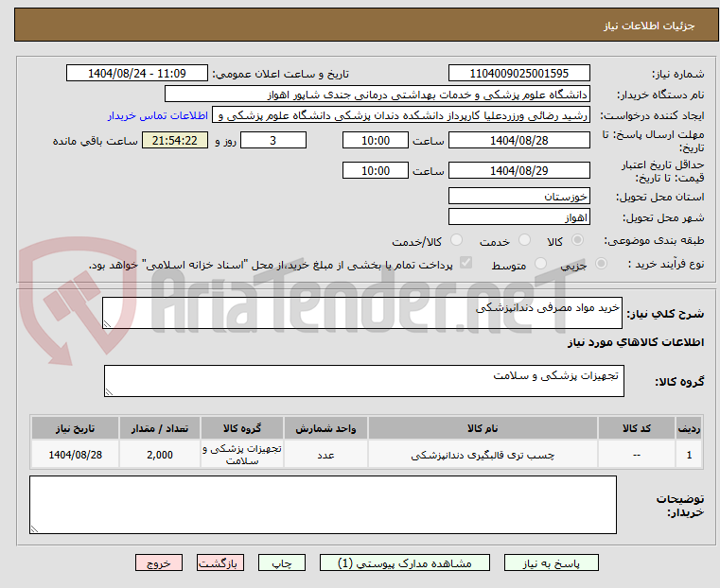Image resolution: width=720 pixels, height=588 pixels.
Task: Open مشاهده مدارک پیوستی (1) button
Action: [405, 562]
